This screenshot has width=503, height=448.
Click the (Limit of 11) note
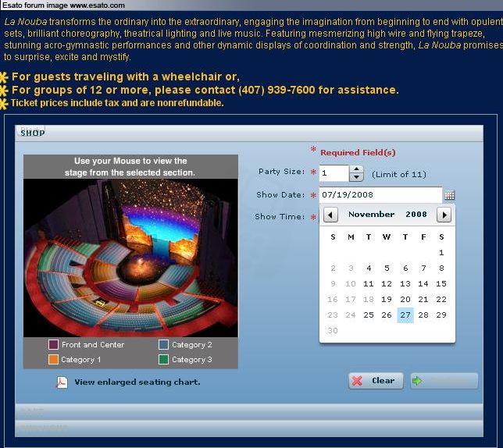[x=399, y=175]
